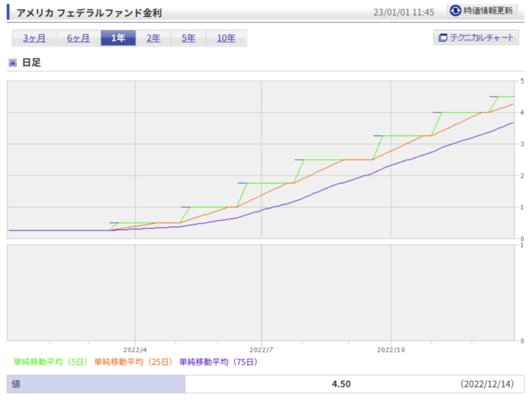Select the active 1年 period tab
This screenshot has height=400, width=532.
[x=119, y=38]
